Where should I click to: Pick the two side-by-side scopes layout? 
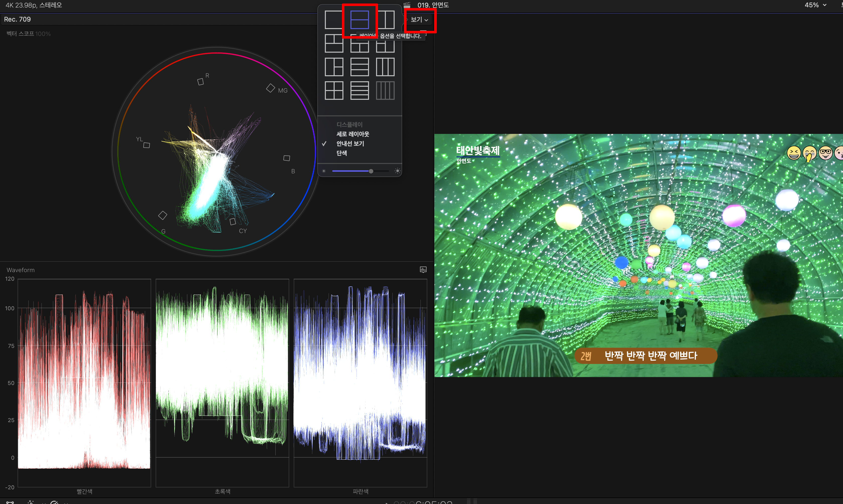point(385,20)
